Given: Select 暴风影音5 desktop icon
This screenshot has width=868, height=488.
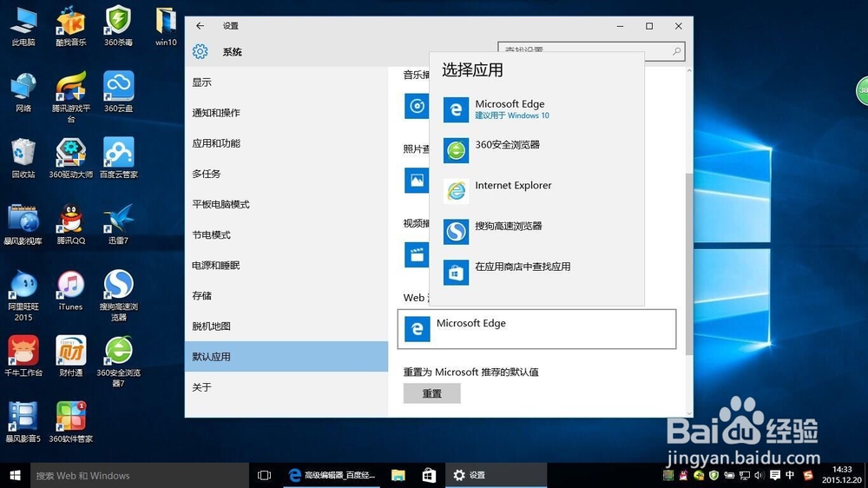Looking at the screenshot, I should click(23, 422).
